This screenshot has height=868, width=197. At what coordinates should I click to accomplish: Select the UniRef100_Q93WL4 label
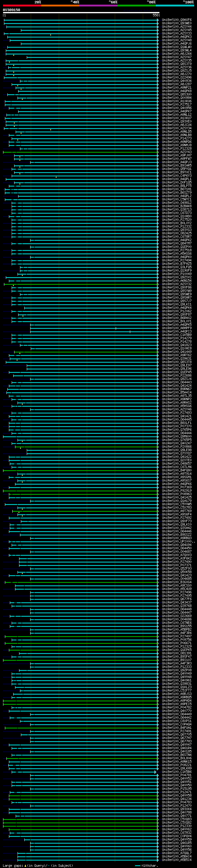click(x=176, y=50)
